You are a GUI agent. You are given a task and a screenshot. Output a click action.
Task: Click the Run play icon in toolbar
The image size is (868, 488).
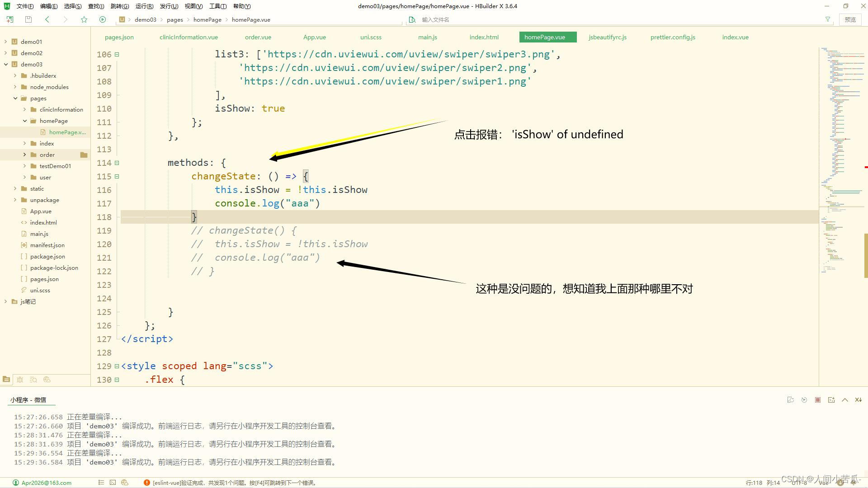click(103, 19)
